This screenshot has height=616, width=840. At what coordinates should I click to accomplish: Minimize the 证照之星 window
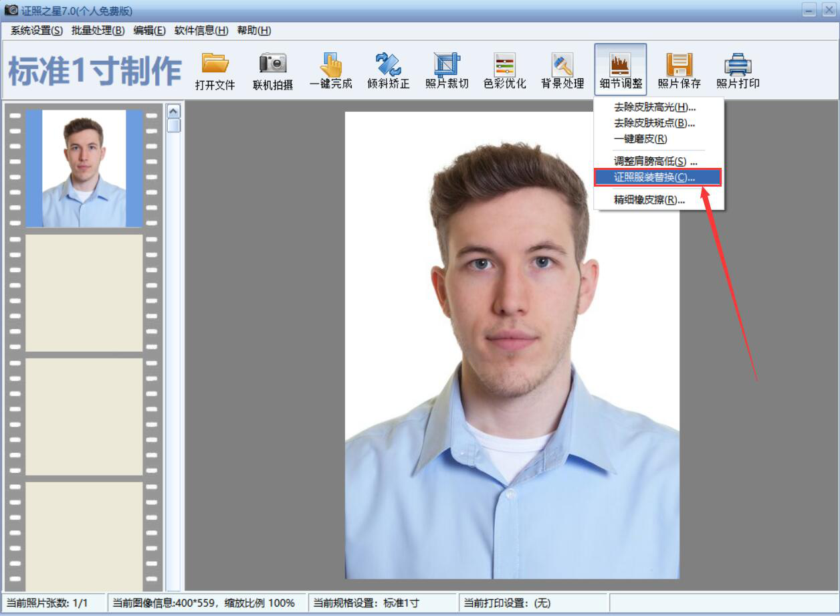(x=810, y=10)
